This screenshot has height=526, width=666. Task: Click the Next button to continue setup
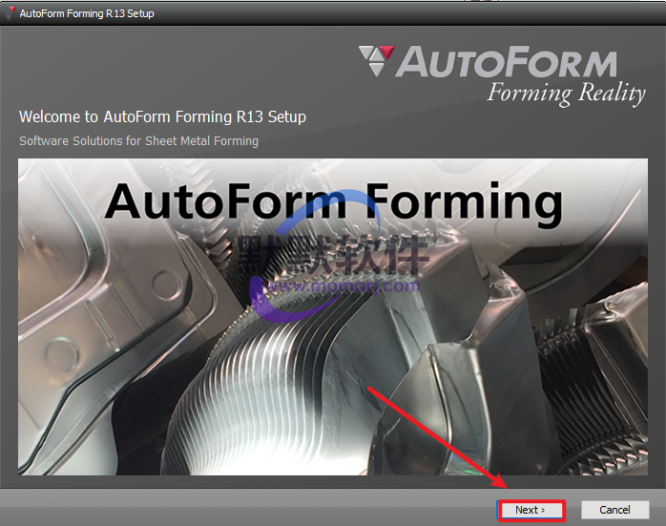click(x=531, y=510)
